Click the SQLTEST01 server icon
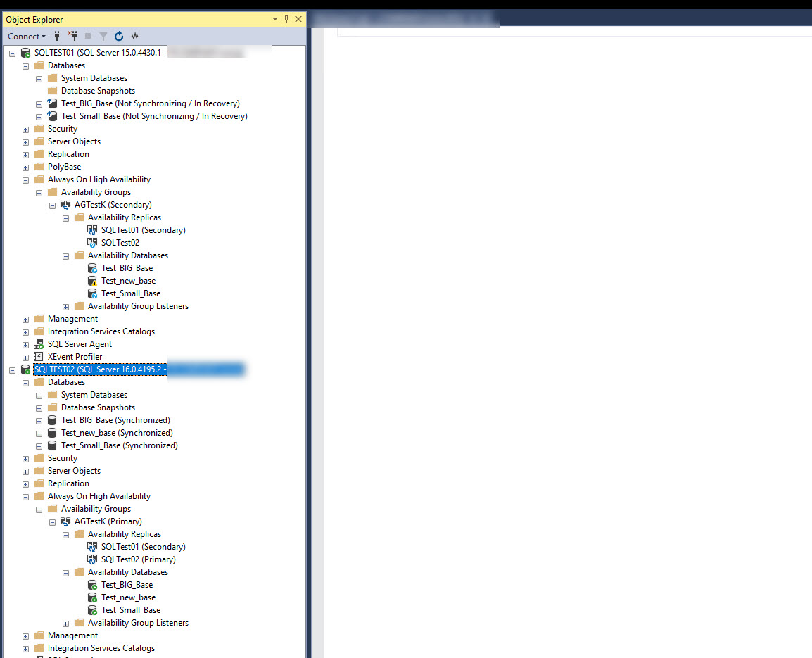The width and height of the screenshot is (812, 658). 25,53
